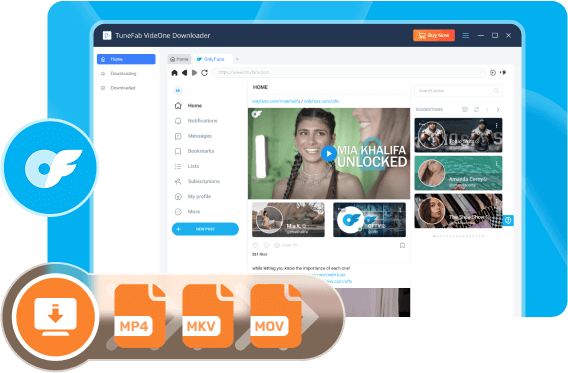The image size is (568, 373).
Task: Show next suggestions with right chevron
Action: [498, 109]
